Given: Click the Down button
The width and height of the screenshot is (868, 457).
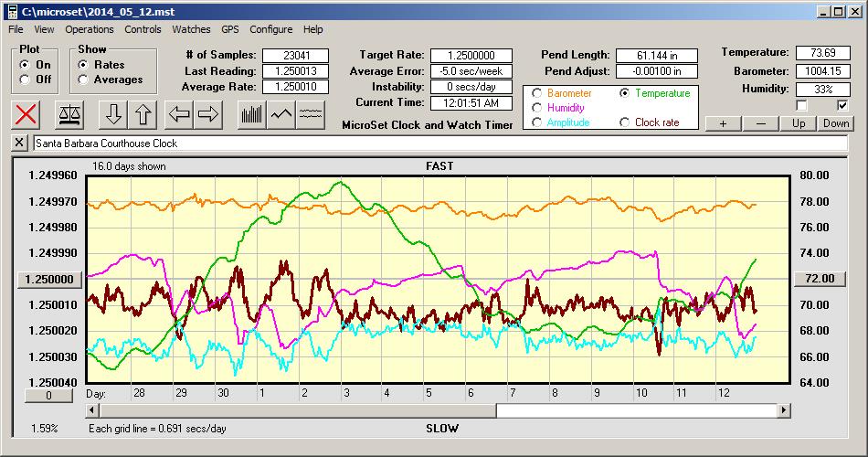Looking at the screenshot, I should 835,123.
